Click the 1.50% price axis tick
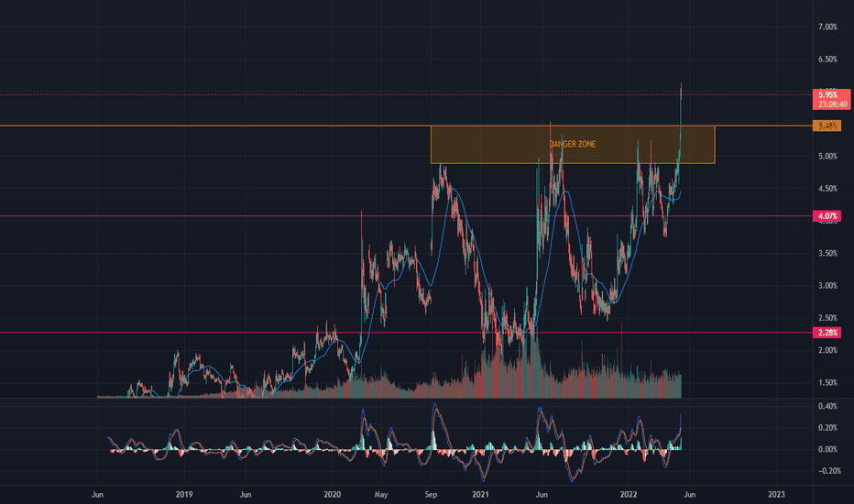854x504 pixels. click(827, 382)
